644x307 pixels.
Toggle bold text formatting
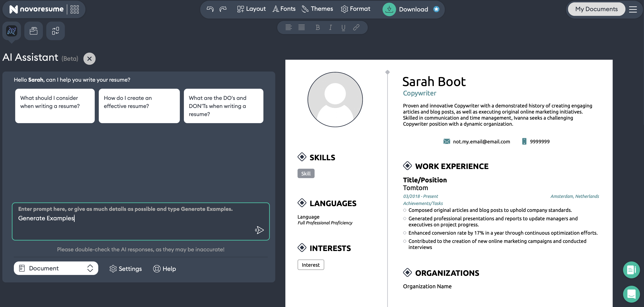click(x=317, y=27)
